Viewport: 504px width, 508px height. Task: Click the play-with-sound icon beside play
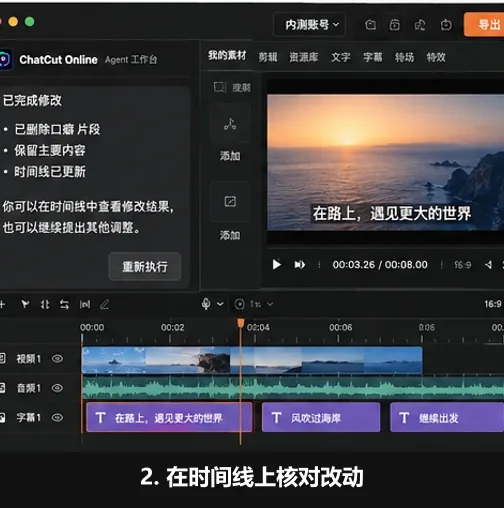pos(299,265)
